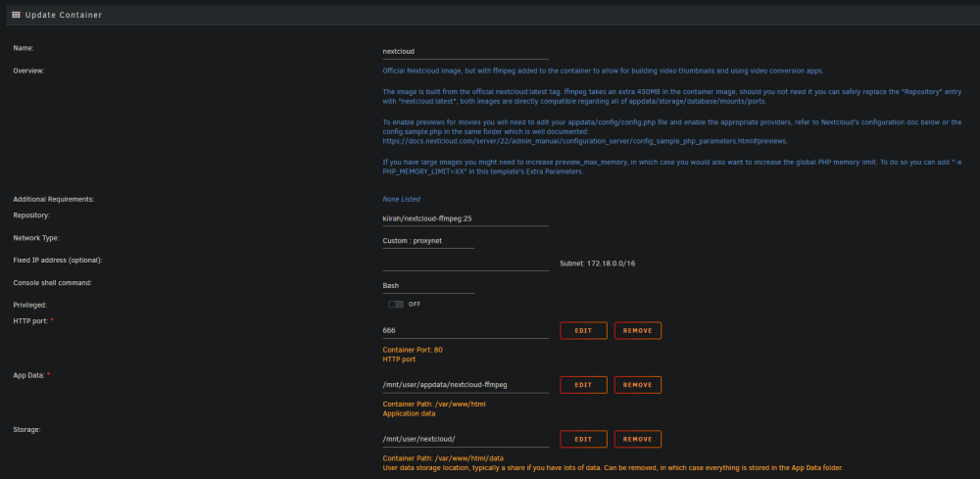This screenshot has width=980, height=479.
Task: Click the "Additional Requirements:" label
Action: coord(54,199)
